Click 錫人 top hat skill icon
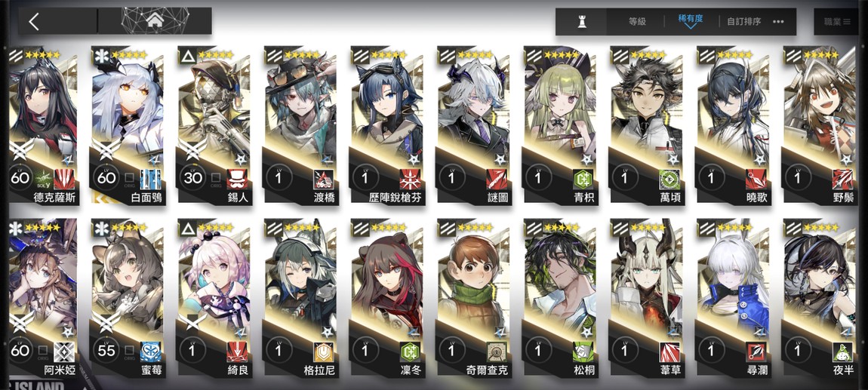868x390 pixels. tap(237, 180)
